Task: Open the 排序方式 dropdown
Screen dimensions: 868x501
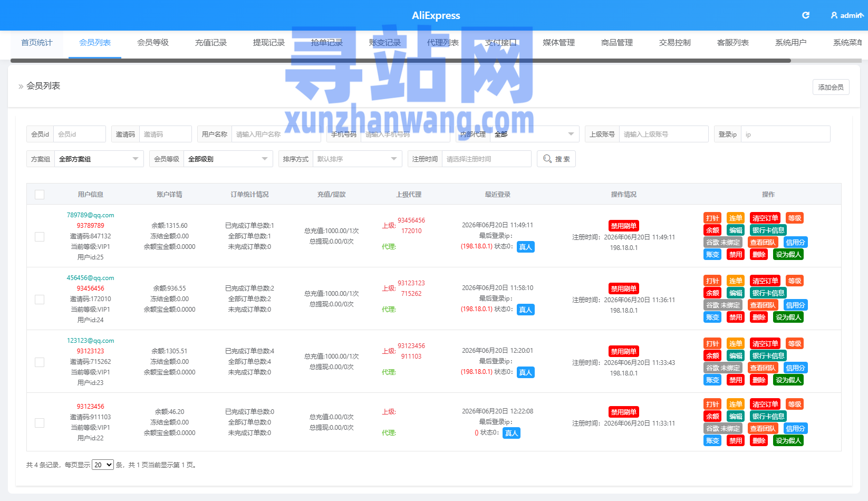Action: point(358,159)
